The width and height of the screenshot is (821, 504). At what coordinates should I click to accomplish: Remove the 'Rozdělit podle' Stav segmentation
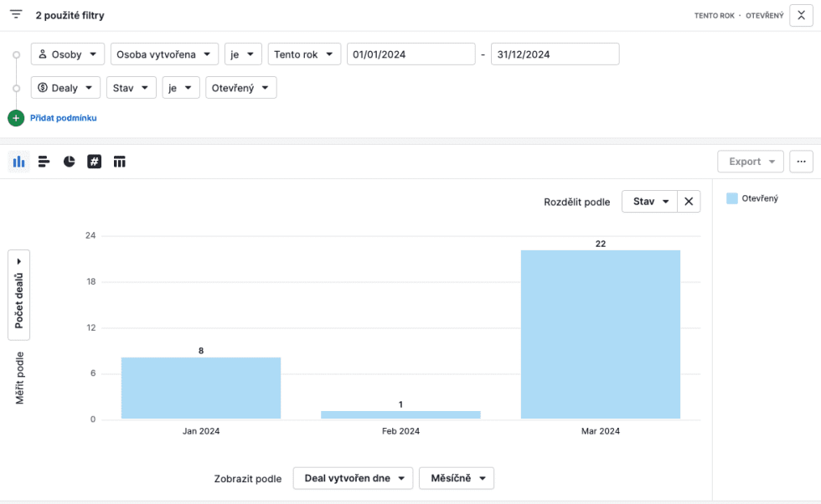pyautogui.click(x=689, y=202)
